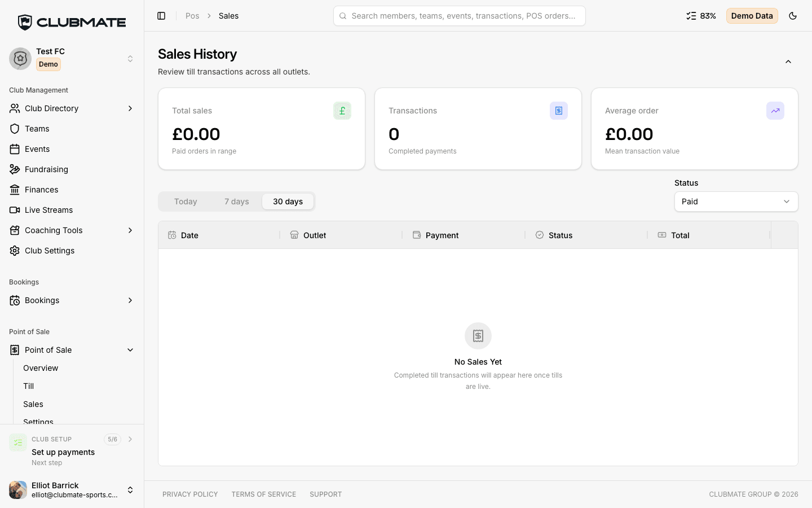Select the 7 days range tab
Screen dimensions: 812x508
[237, 202]
